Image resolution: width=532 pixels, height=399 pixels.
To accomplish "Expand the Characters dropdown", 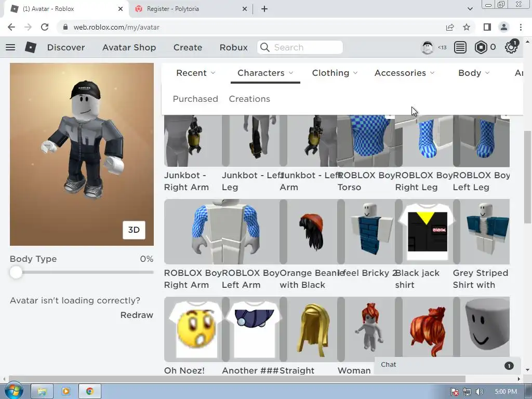I will pos(265,73).
